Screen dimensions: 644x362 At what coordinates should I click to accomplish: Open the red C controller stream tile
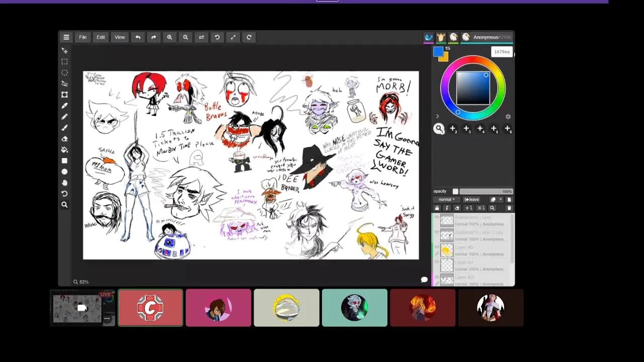click(150, 308)
